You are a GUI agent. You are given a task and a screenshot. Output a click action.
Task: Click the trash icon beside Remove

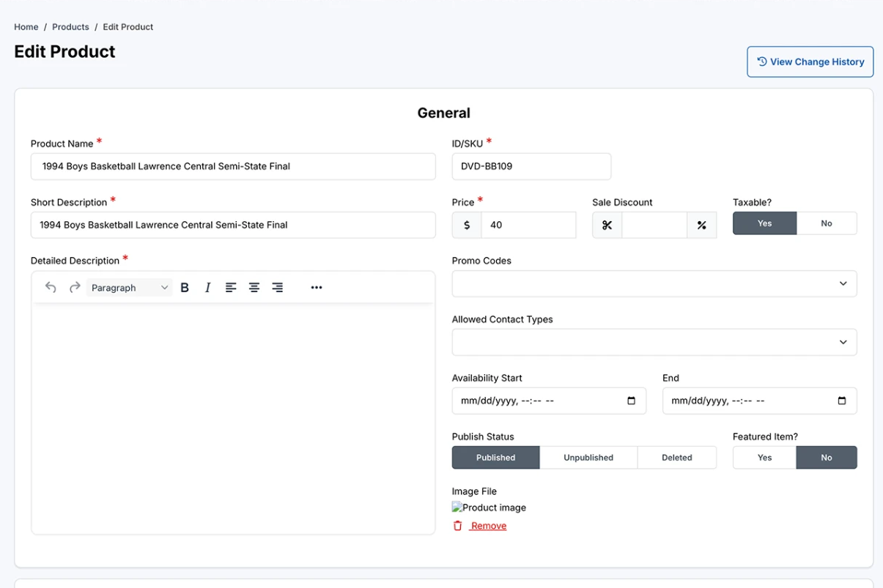pos(458,526)
